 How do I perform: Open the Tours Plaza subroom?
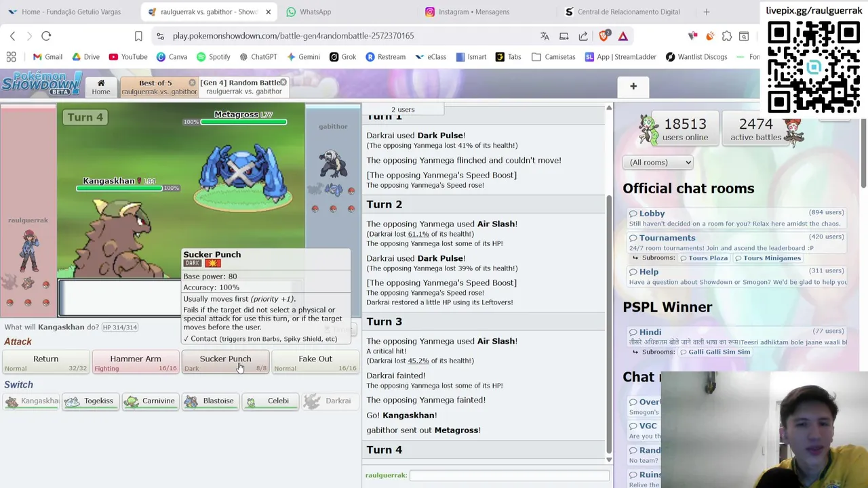click(x=703, y=258)
